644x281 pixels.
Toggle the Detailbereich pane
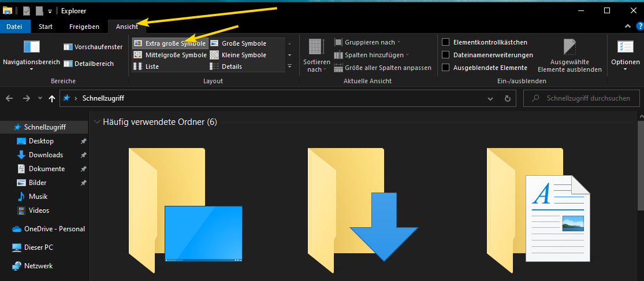[89, 64]
